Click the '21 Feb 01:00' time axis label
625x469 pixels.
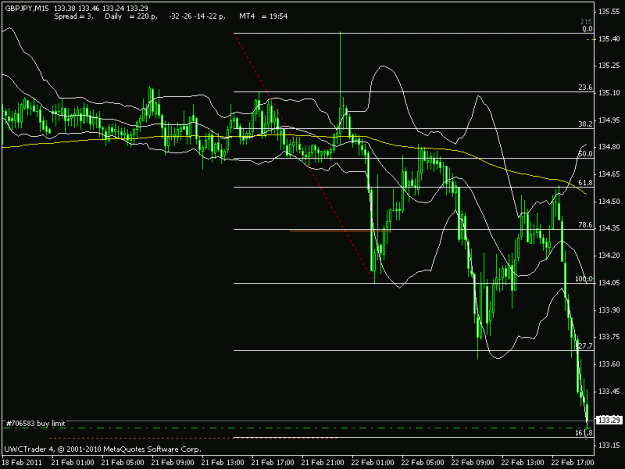(x=73, y=463)
